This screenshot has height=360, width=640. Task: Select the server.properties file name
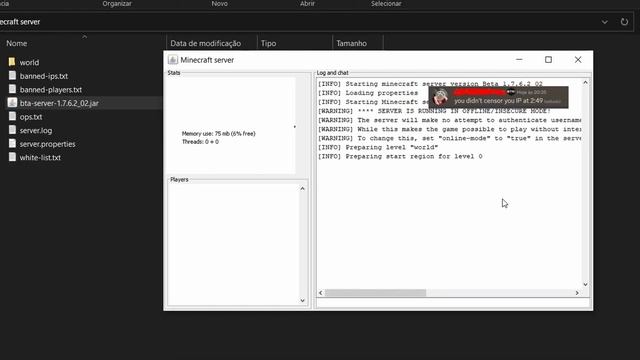pos(47,144)
